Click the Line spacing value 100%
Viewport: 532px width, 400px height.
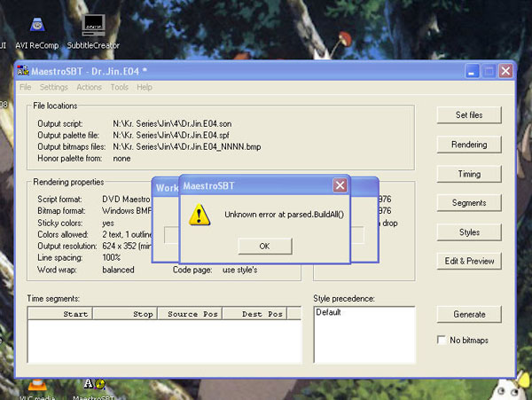coord(112,257)
